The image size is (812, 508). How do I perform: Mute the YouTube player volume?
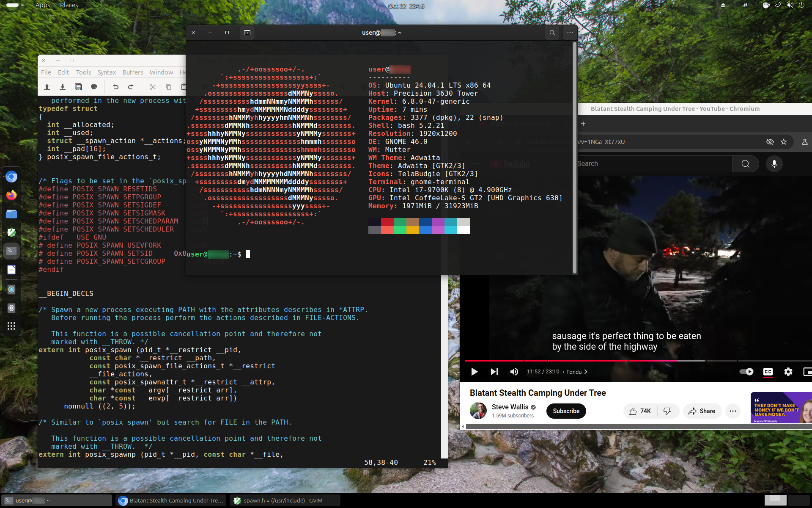[x=514, y=372]
